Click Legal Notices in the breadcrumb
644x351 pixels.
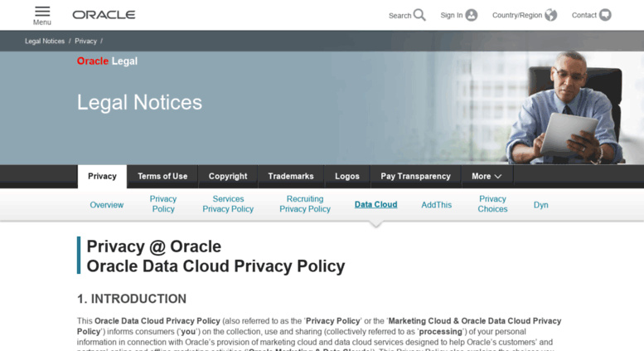[45, 41]
